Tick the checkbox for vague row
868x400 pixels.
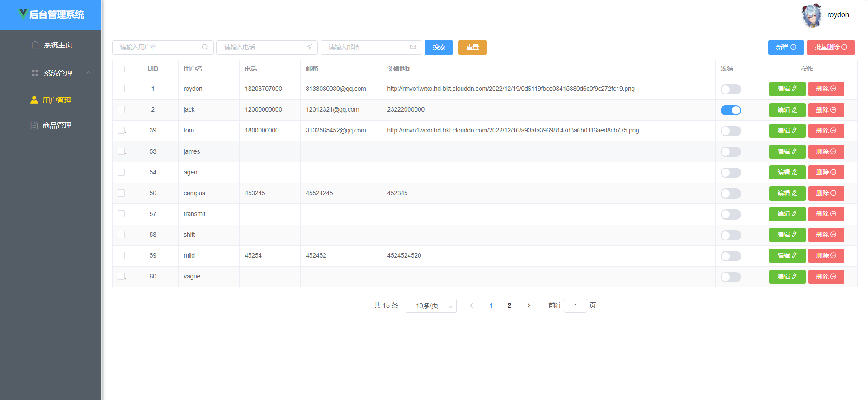(x=121, y=276)
